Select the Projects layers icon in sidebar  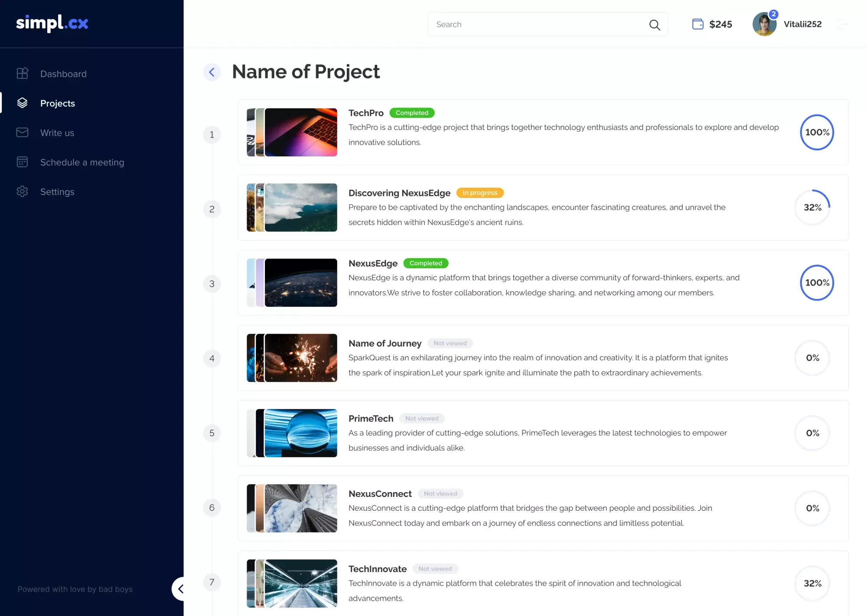pos(22,103)
